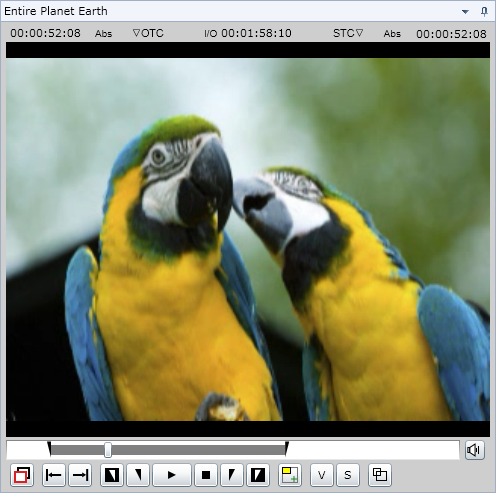496x493 pixels.
Task: Go to the in point
Action: pyautogui.click(x=54, y=475)
